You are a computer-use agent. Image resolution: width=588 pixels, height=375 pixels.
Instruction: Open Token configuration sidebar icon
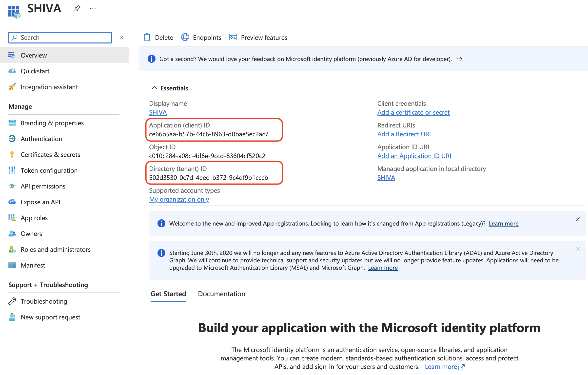[x=12, y=170]
